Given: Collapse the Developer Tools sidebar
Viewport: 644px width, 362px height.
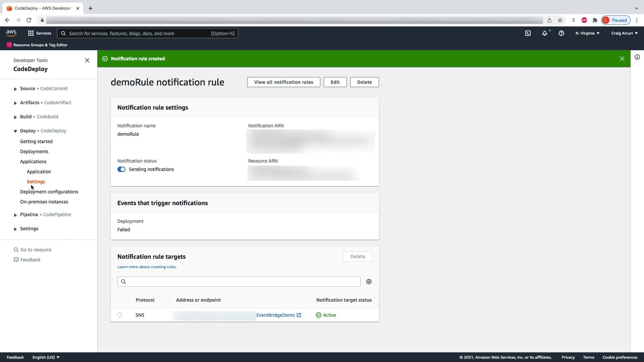Looking at the screenshot, I should point(87,60).
